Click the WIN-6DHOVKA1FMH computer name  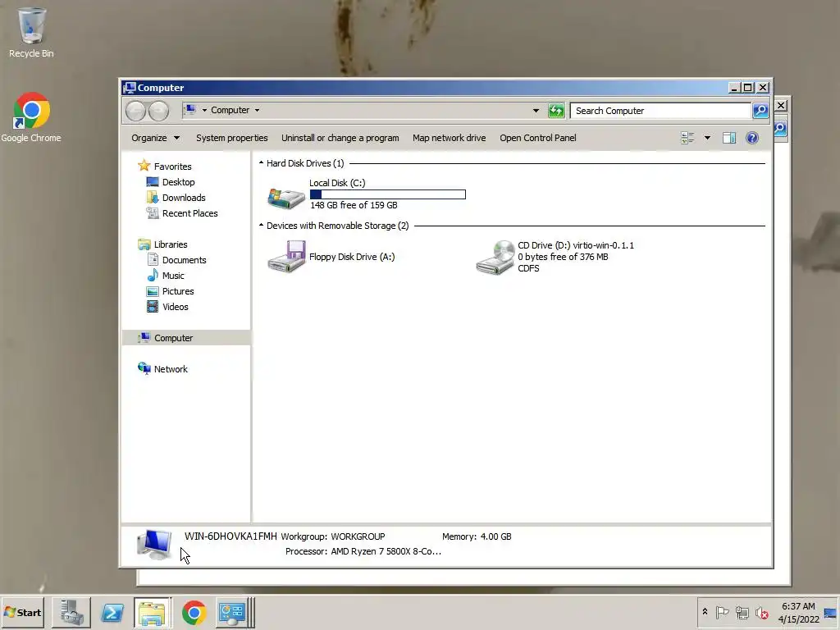point(231,536)
